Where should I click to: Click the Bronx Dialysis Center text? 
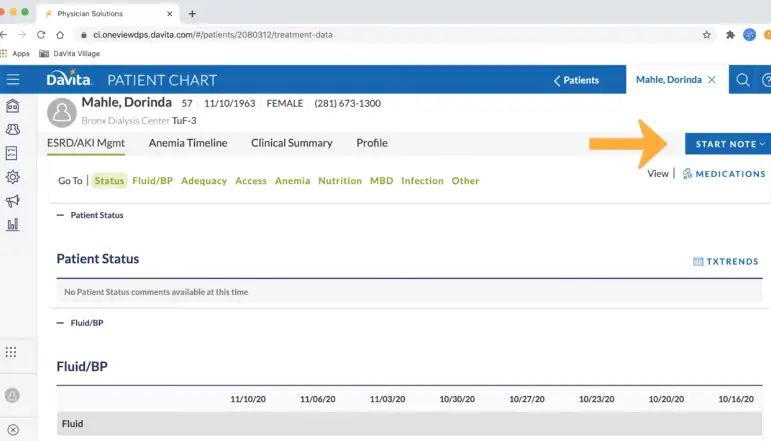[125, 120]
